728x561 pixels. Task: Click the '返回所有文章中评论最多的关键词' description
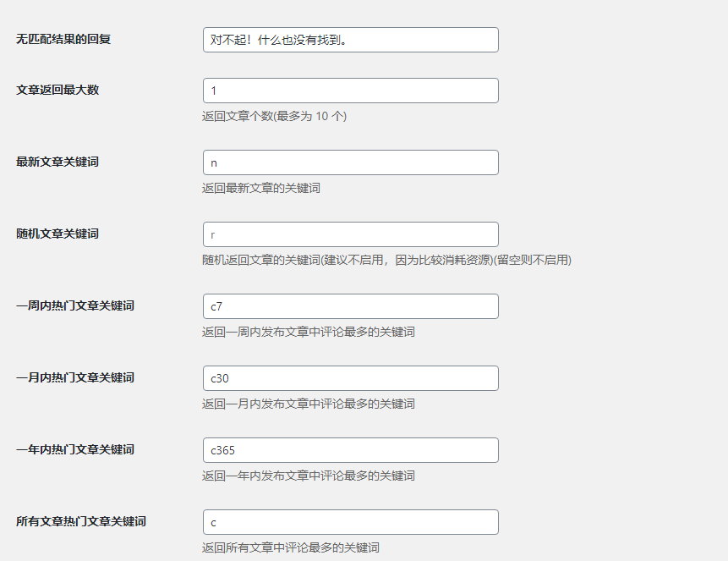297,547
